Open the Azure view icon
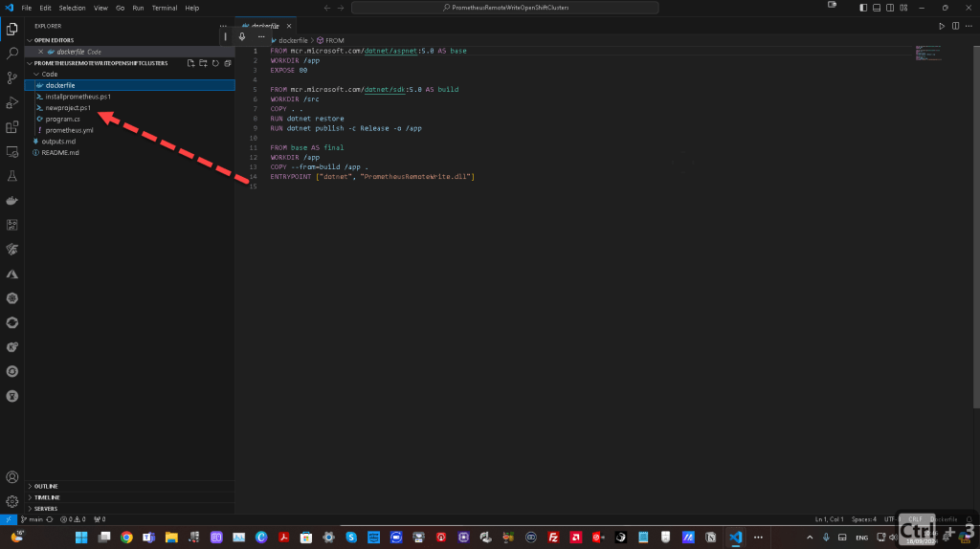This screenshot has height=549, width=980. 11,274
